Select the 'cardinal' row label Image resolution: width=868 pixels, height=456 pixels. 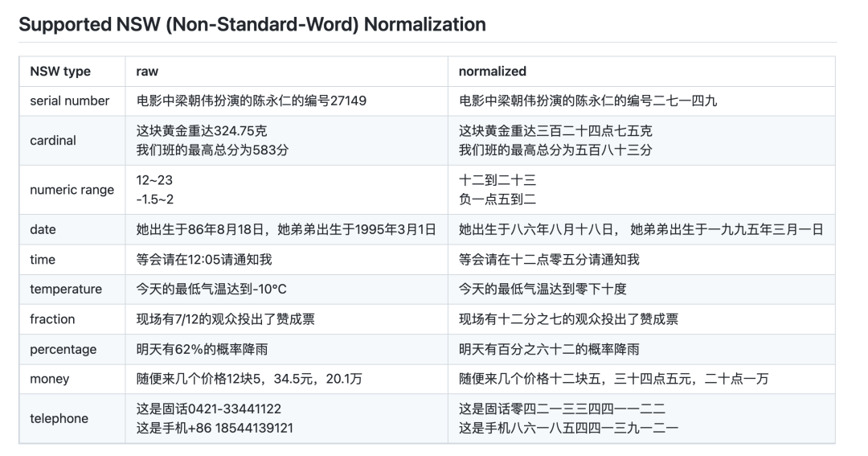tap(53, 141)
